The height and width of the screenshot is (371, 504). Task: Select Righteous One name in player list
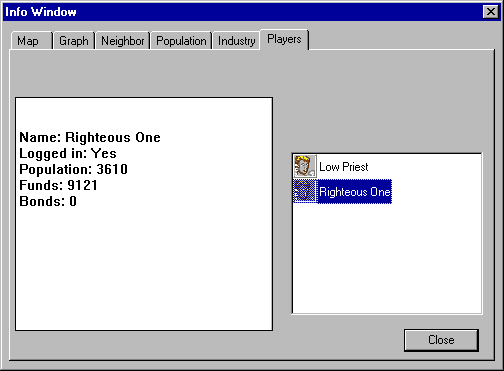pyautogui.click(x=354, y=192)
